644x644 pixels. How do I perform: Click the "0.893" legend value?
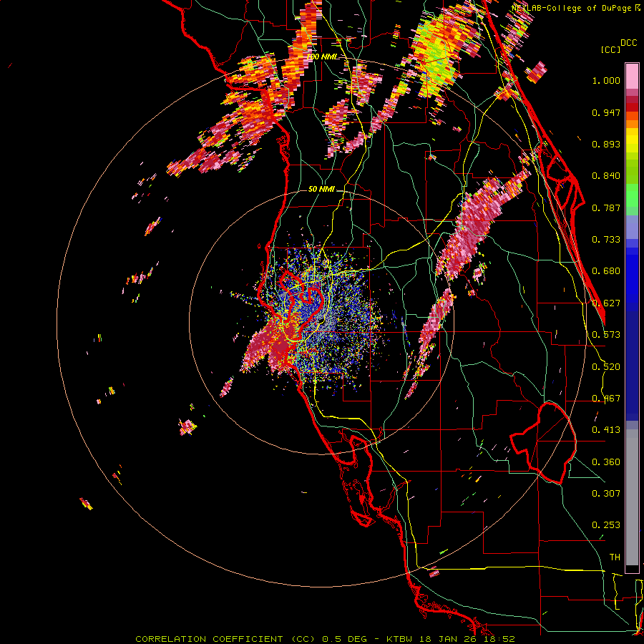(606, 144)
